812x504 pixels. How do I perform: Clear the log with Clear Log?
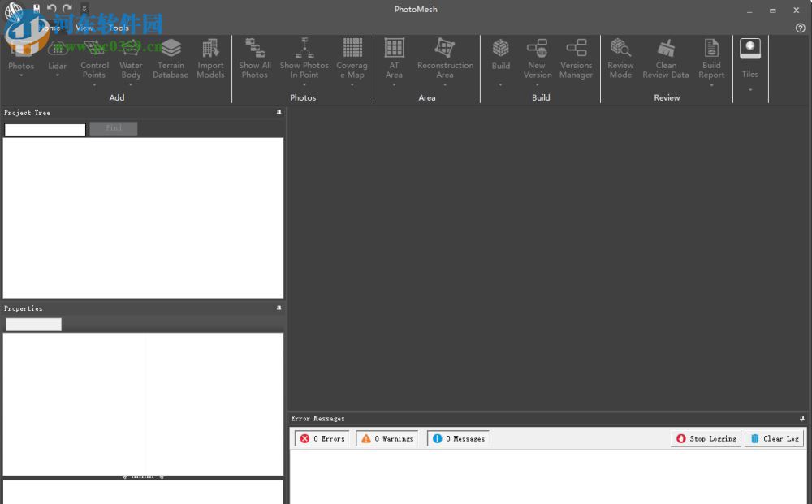pyautogui.click(x=774, y=438)
